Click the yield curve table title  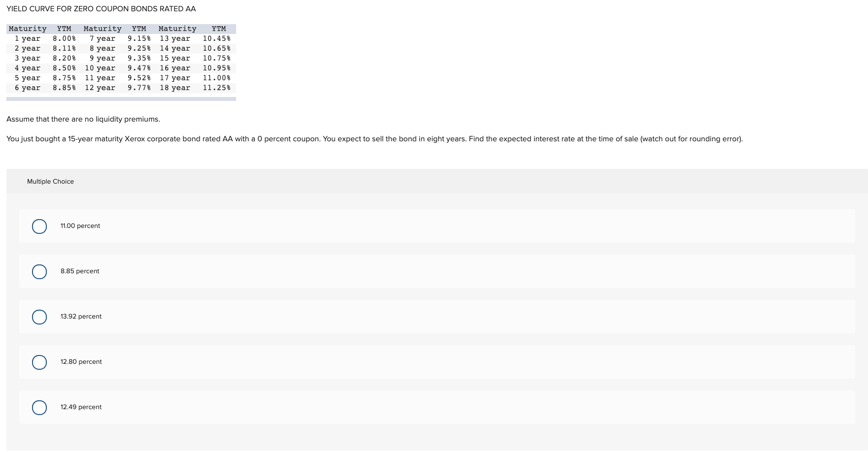(x=101, y=8)
